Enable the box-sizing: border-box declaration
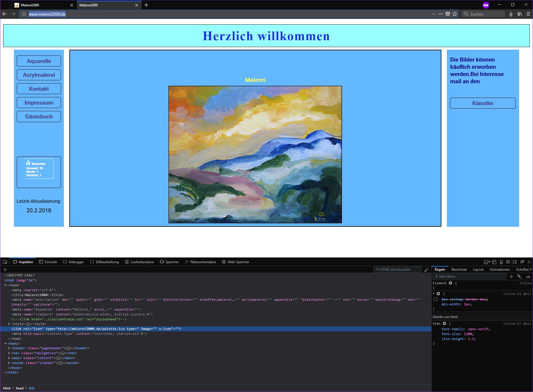The width and height of the screenshot is (533, 392). pyautogui.click(x=436, y=299)
